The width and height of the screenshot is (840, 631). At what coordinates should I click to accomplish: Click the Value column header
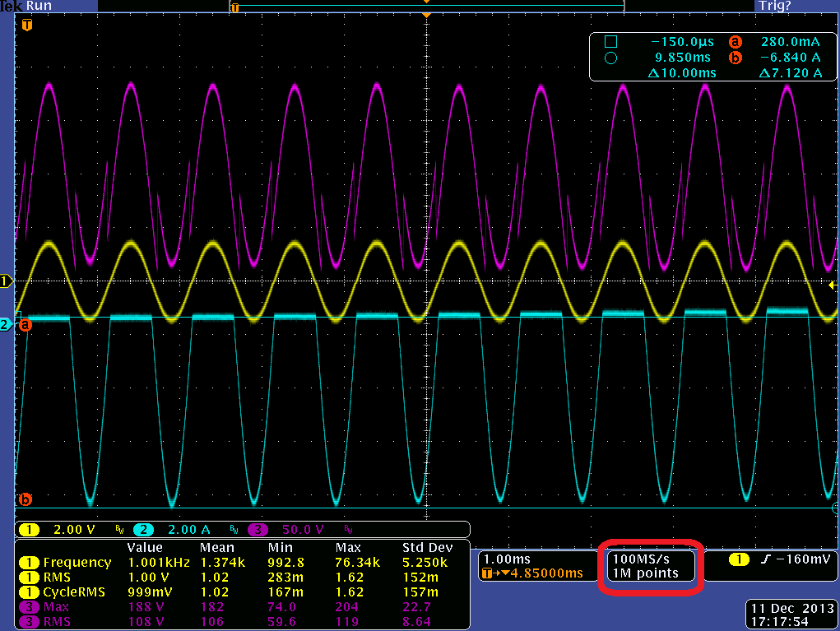coord(145,547)
